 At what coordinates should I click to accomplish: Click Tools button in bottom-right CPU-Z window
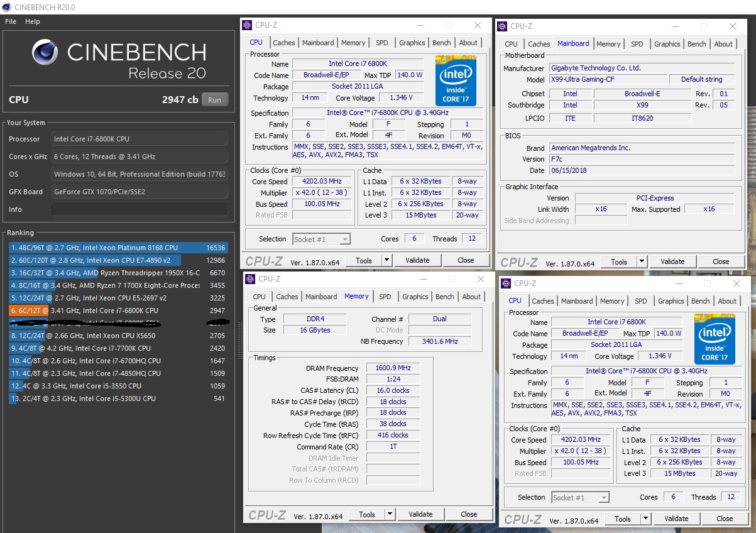coord(623,519)
